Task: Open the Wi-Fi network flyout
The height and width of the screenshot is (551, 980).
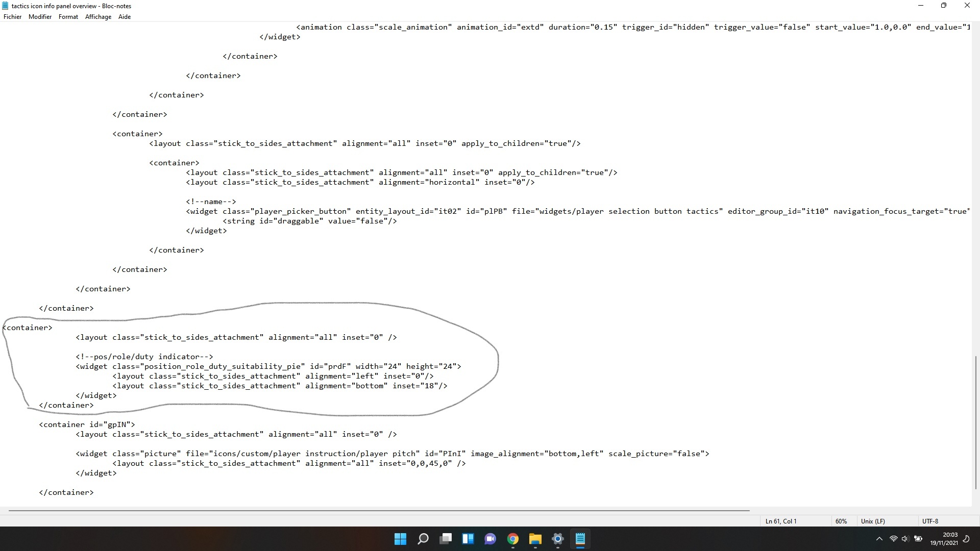Action: click(893, 539)
